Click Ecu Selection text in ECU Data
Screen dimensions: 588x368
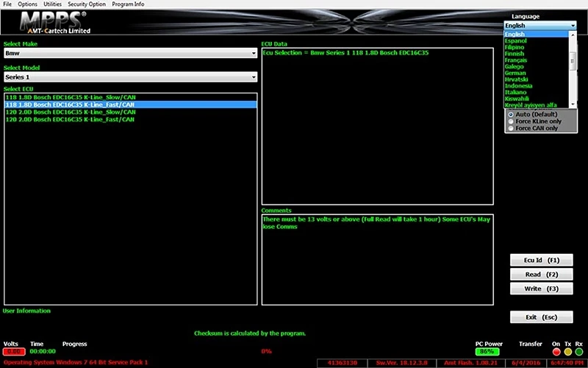pos(345,53)
